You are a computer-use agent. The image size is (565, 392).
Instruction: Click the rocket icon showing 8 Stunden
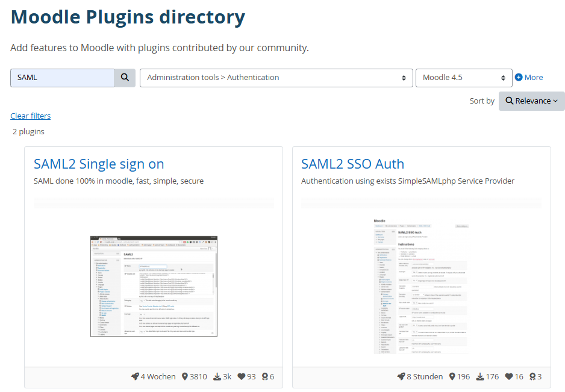click(401, 377)
